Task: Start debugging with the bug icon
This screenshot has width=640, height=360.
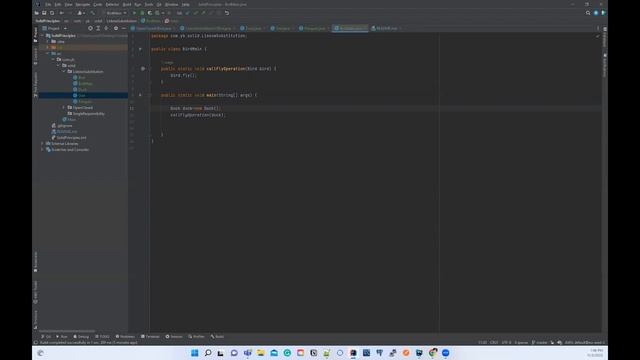Action: pos(142,13)
